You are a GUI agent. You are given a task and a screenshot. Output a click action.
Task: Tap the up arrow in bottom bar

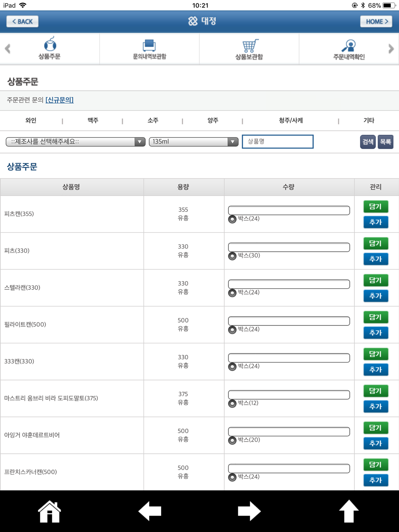(349, 511)
